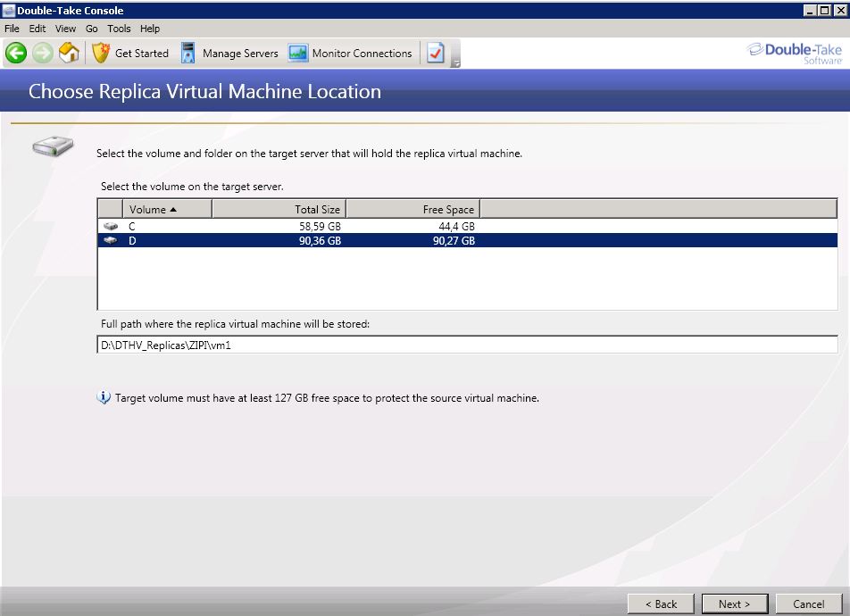Select volume D row
Viewport: 850px width, 616px height.
(x=467, y=240)
